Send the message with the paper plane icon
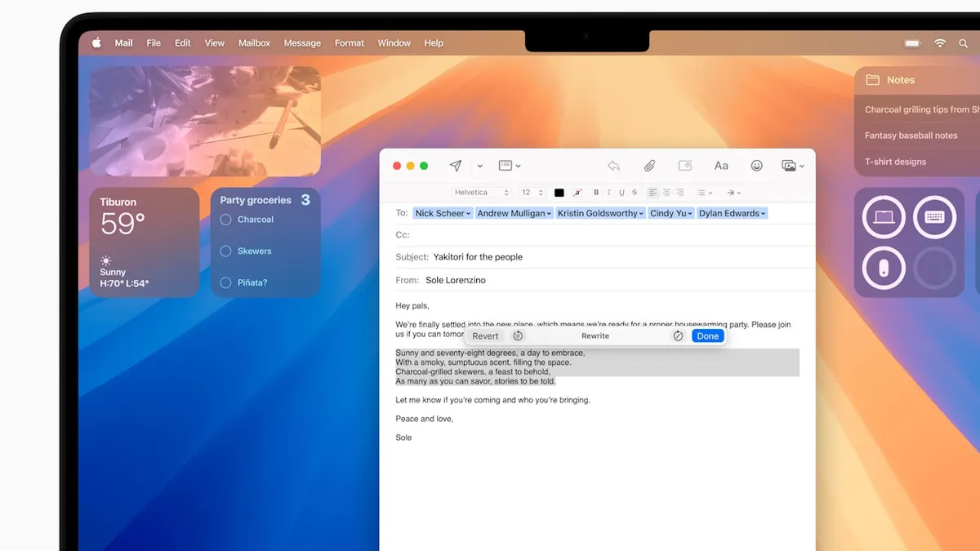 (x=456, y=166)
